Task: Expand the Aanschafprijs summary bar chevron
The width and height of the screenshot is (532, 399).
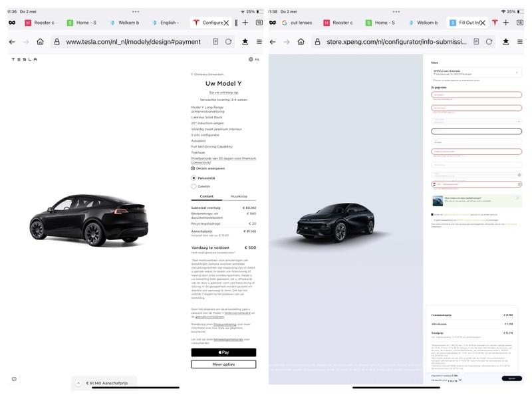Action: tap(78, 383)
